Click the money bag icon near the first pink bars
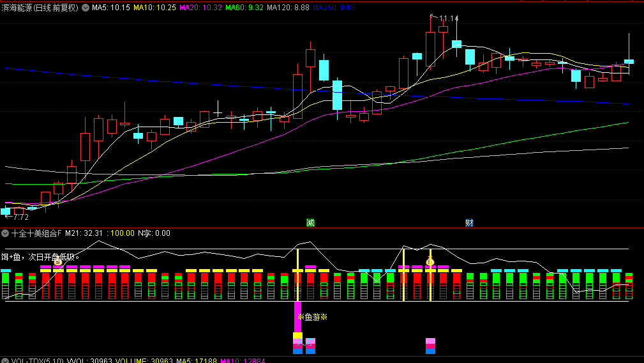Viewport: 644px width, 363px height. coord(58,260)
